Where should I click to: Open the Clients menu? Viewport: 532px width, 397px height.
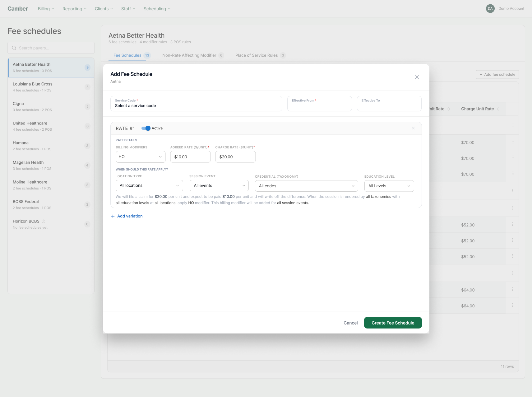pyautogui.click(x=104, y=9)
